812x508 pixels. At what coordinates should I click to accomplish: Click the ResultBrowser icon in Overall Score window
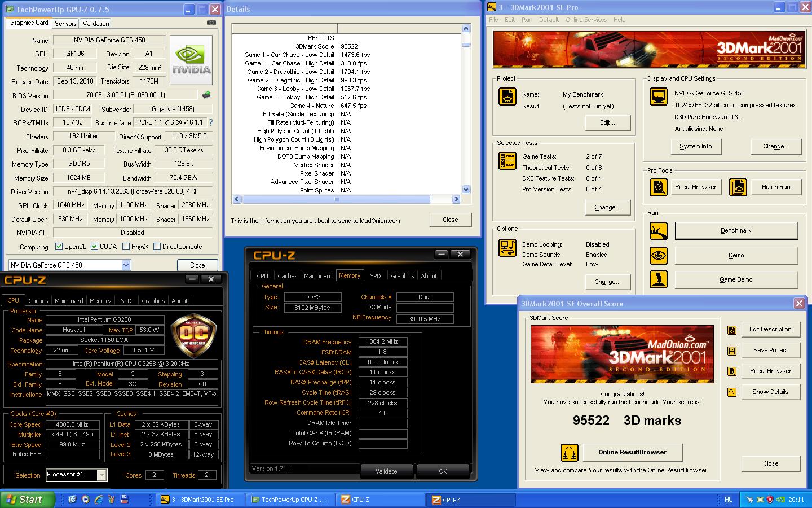(732, 371)
